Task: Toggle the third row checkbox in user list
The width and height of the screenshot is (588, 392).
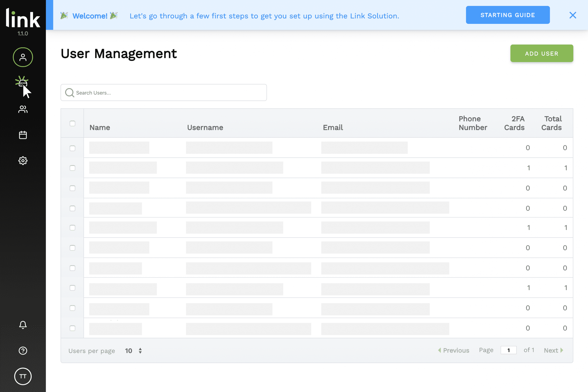Action: 72,188
